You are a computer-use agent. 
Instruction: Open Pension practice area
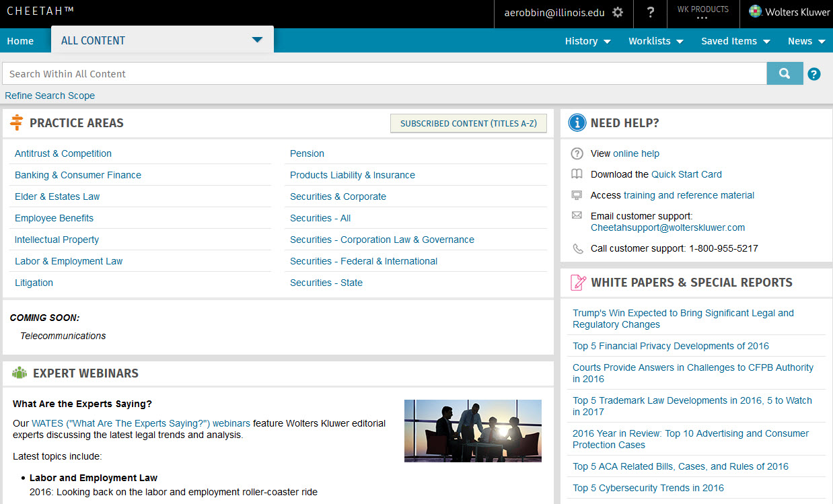pyautogui.click(x=307, y=153)
